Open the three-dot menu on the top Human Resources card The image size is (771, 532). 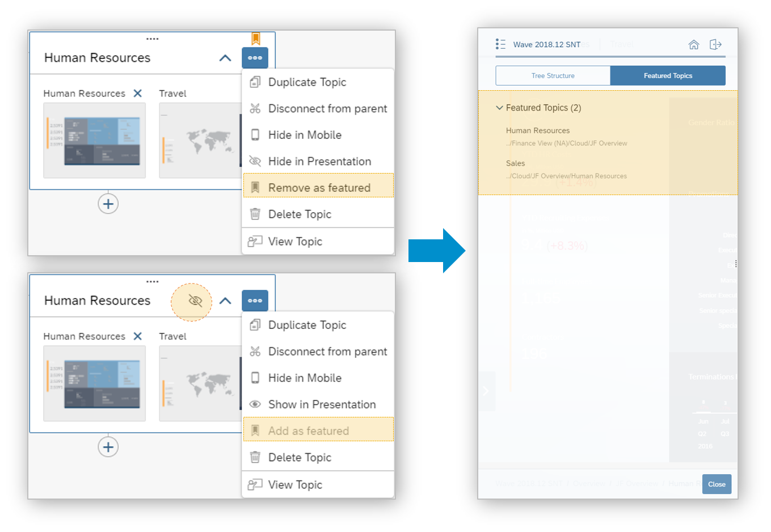255,58
